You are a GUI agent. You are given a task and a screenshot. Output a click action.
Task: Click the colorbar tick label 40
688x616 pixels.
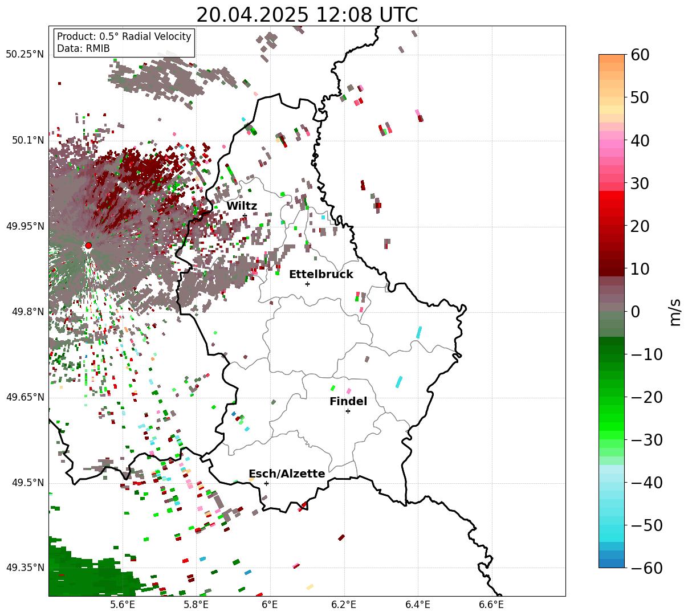click(x=640, y=140)
